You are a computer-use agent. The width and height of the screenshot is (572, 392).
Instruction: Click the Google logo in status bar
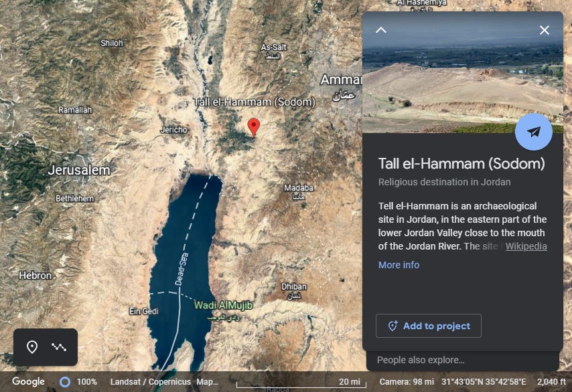28,381
